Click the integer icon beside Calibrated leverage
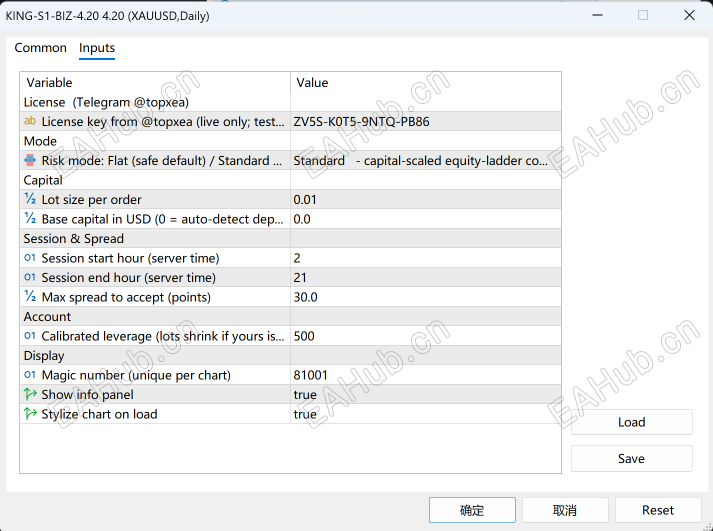Screen dimensions: 713x531 (30, 336)
